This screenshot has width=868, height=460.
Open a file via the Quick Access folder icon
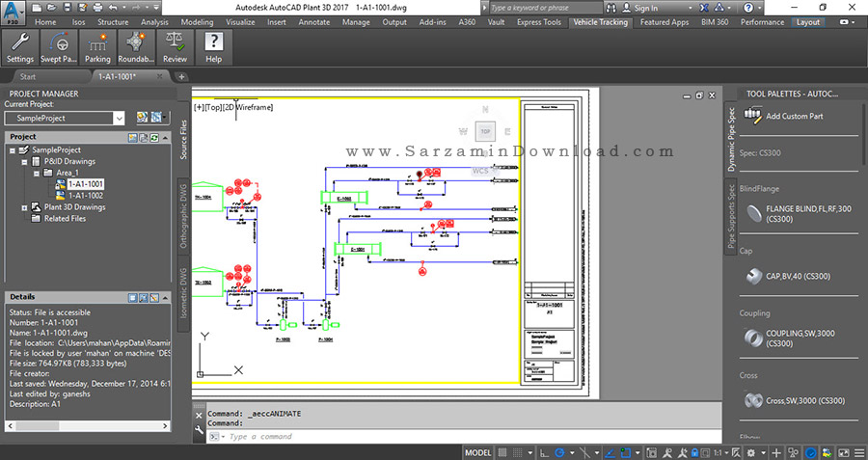51,8
